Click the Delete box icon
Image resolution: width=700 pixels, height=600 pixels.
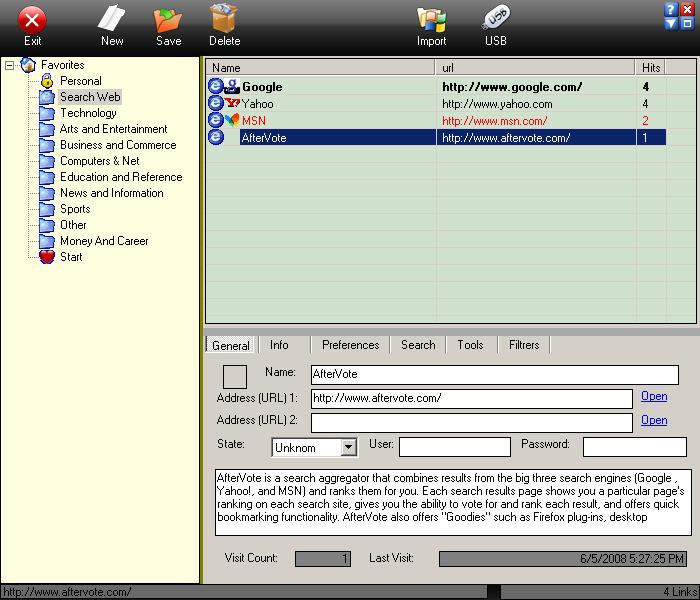coord(224,20)
